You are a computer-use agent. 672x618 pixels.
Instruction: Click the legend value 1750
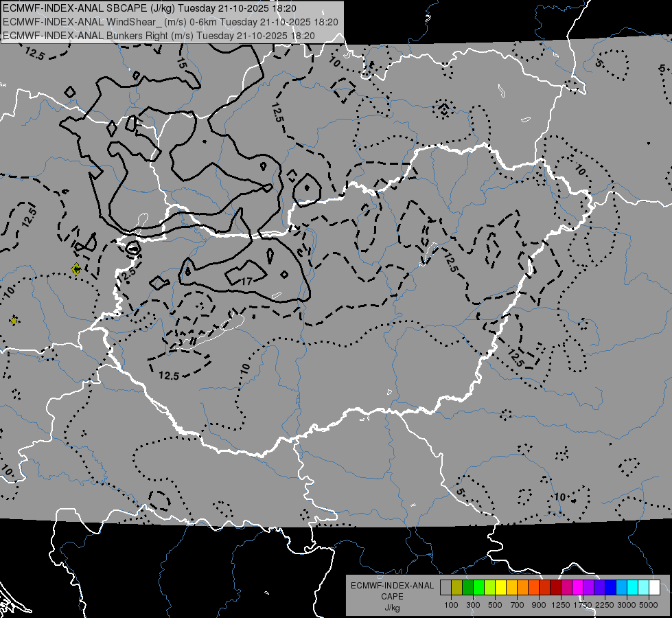pyautogui.click(x=583, y=605)
